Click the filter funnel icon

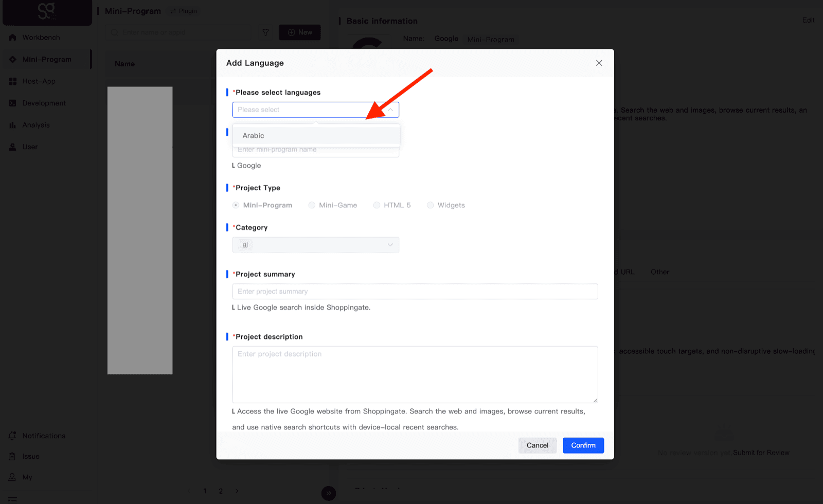(265, 32)
